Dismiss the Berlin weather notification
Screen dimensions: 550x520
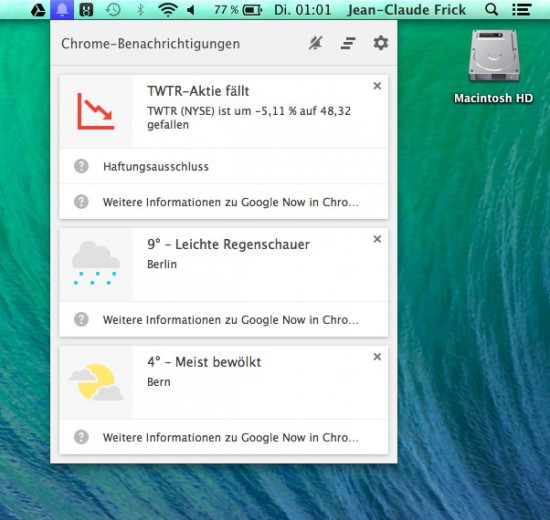pos(377,239)
